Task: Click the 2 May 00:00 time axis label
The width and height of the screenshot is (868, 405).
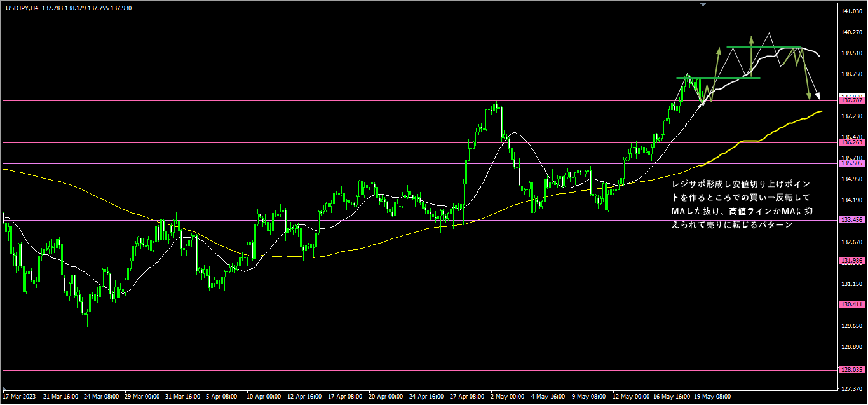Action: pos(508,397)
